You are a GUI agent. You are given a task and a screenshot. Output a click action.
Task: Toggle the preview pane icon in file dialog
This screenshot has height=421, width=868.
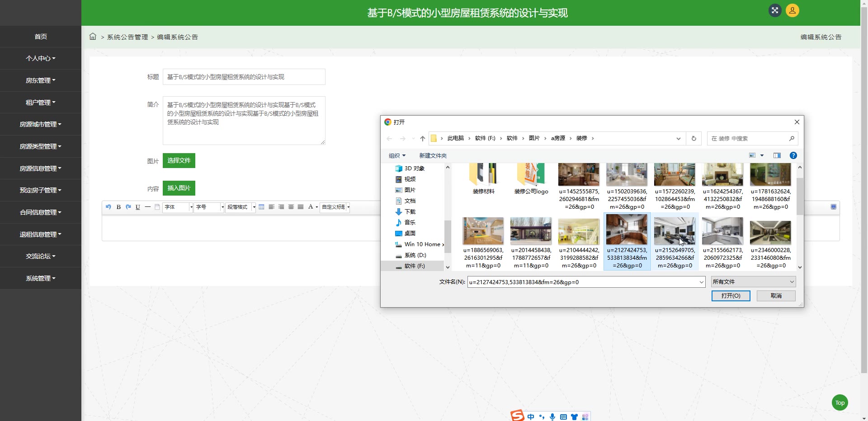click(x=777, y=155)
